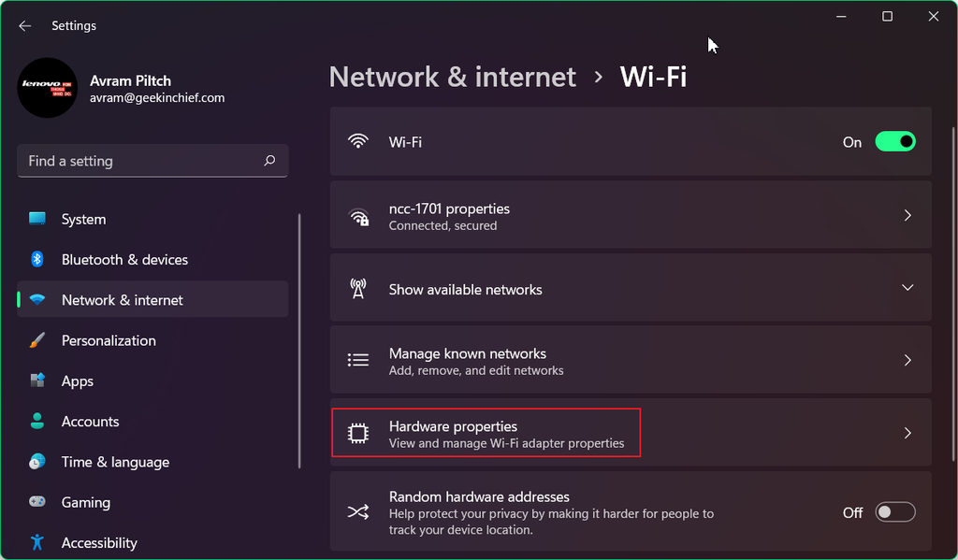Click the Show available networks antenna icon

(x=358, y=288)
